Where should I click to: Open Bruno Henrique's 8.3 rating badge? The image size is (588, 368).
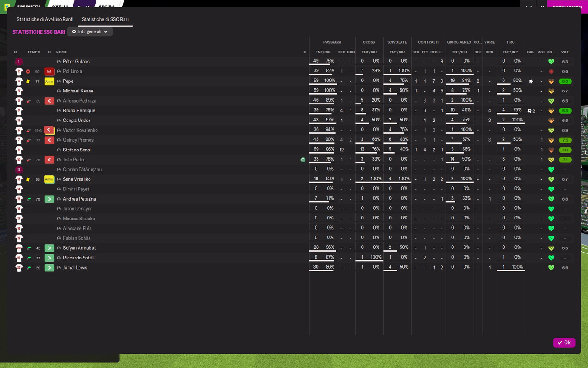click(565, 111)
